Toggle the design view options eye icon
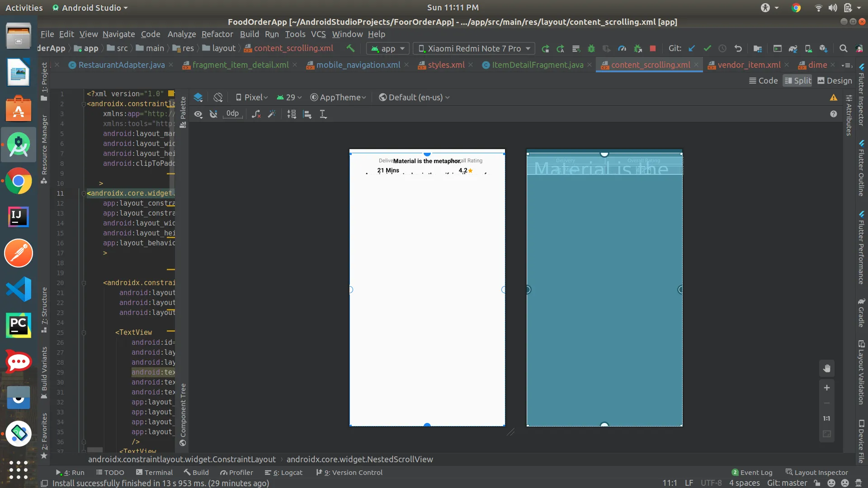Viewport: 868px width, 488px height. click(x=198, y=114)
